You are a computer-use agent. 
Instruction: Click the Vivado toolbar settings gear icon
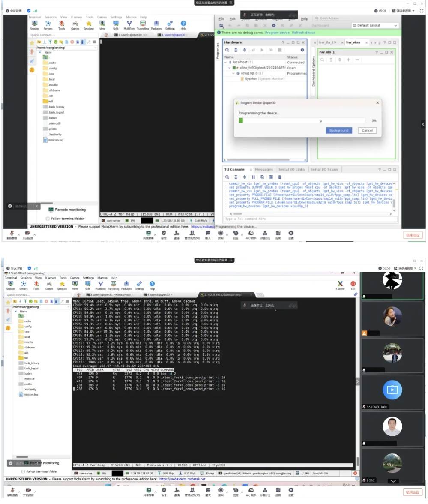pyautogui.click(x=273, y=25)
